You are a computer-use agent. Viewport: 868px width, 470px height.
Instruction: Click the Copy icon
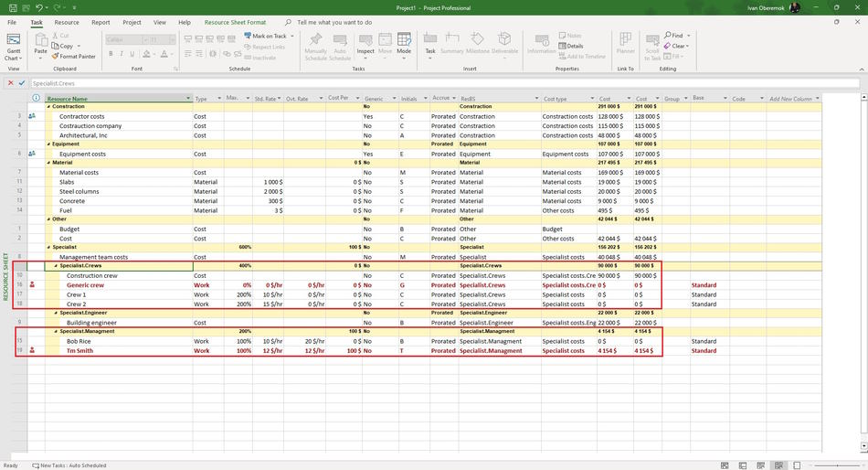[56, 46]
